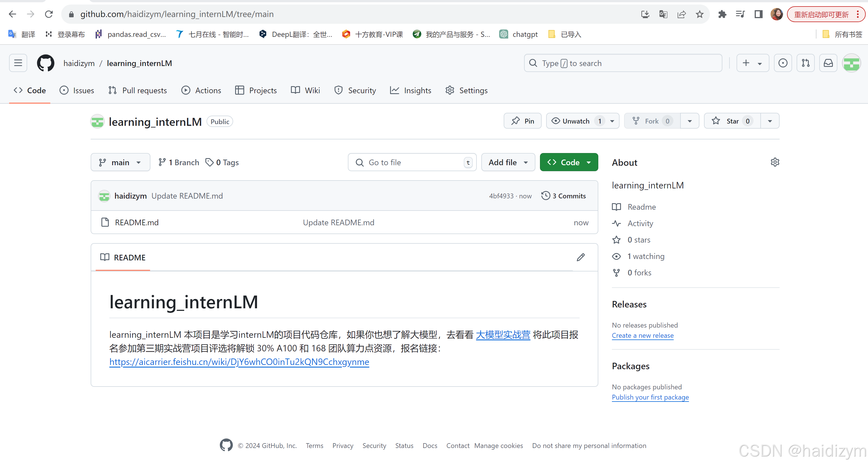868x465 pixels.
Task: Click the Go to file search input
Action: point(412,162)
